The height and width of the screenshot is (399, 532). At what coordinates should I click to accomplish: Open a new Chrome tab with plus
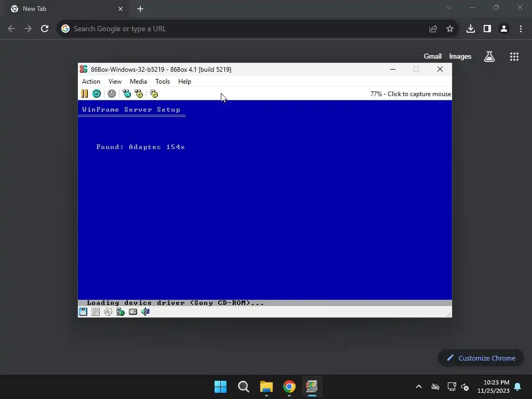point(140,9)
